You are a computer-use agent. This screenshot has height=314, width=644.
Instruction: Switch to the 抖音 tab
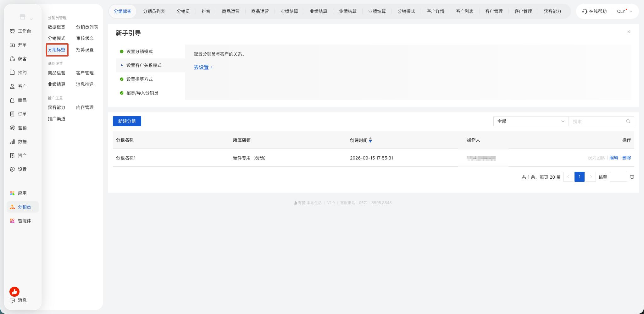tap(206, 11)
